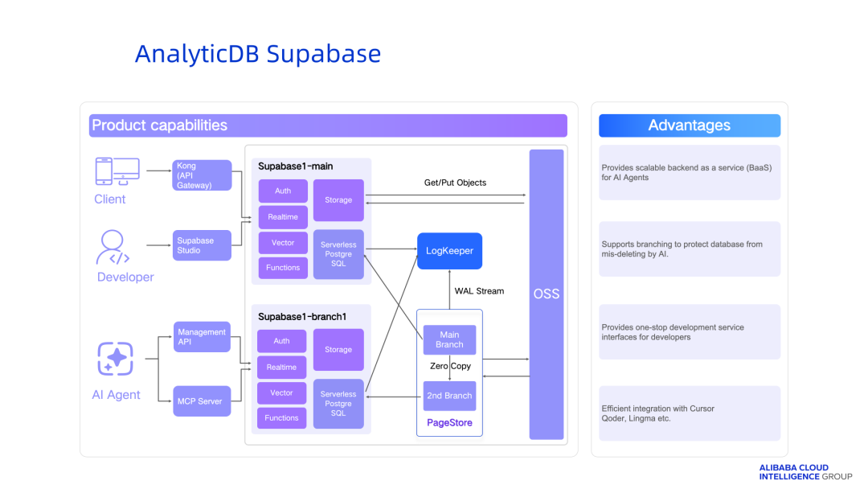Select the Kong (API Gateway) box

coord(202,175)
